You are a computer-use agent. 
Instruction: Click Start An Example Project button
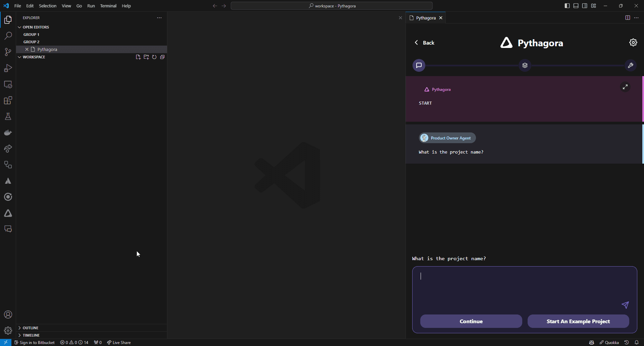pyautogui.click(x=578, y=321)
